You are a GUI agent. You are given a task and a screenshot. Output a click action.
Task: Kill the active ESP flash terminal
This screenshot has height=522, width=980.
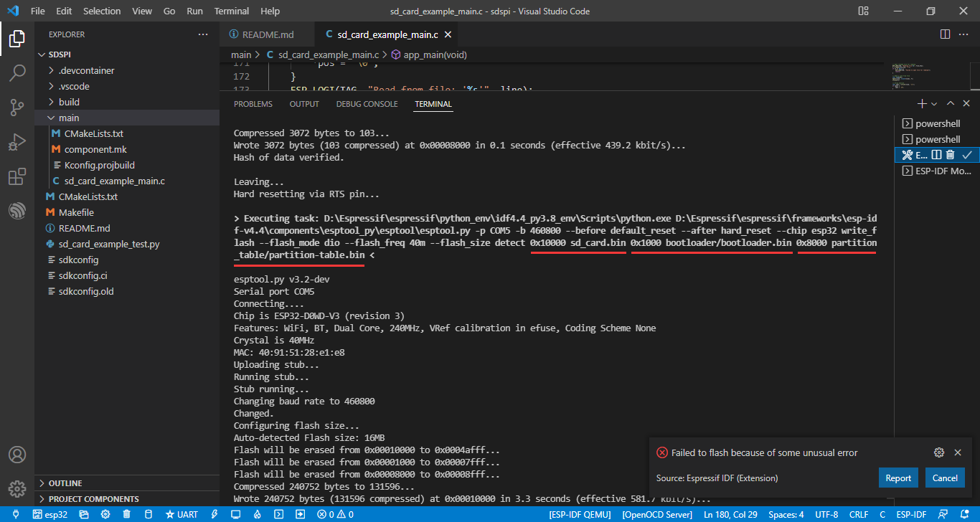pos(950,155)
